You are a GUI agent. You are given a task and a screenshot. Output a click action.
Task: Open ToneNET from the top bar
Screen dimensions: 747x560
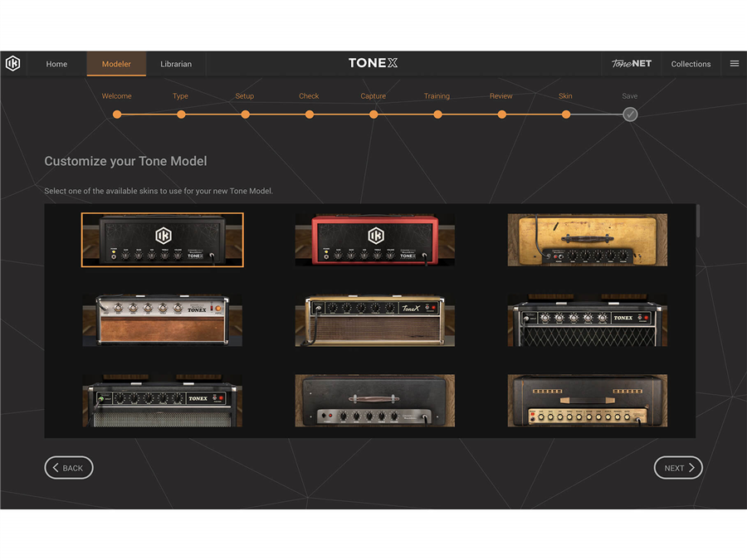point(632,64)
